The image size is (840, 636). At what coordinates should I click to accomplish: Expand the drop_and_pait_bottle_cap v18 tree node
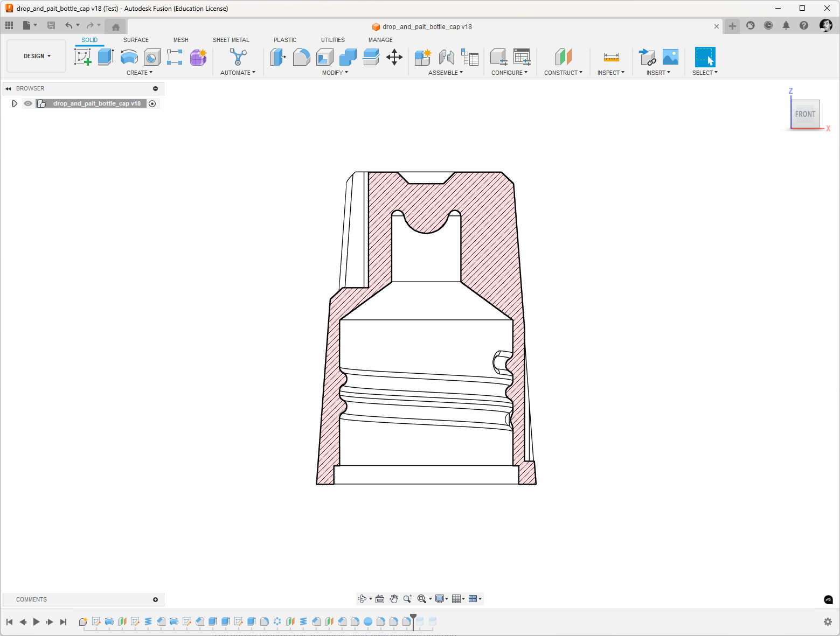coord(15,103)
